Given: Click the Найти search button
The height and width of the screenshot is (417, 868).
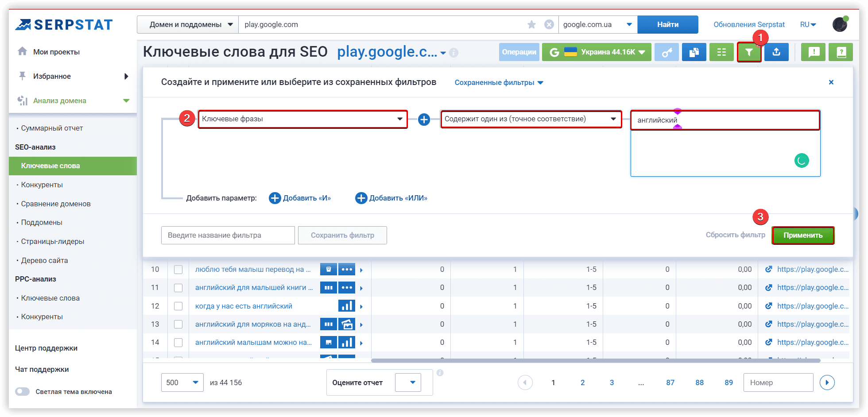Looking at the screenshot, I should (668, 25).
